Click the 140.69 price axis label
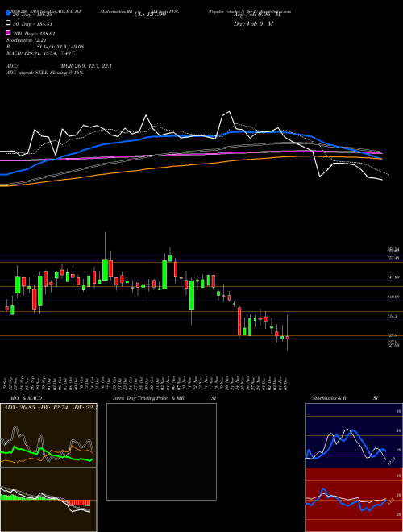This screenshot has height=532, width=403. [393, 297]
